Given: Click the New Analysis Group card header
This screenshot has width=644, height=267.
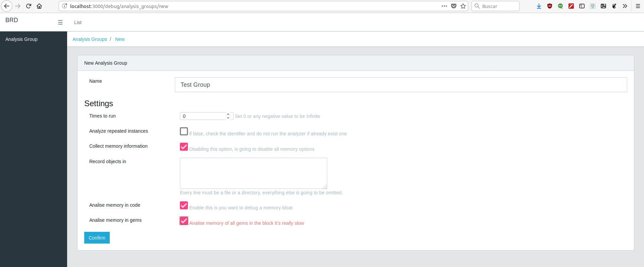Looking at the screenshot, I should coord(356,63).
